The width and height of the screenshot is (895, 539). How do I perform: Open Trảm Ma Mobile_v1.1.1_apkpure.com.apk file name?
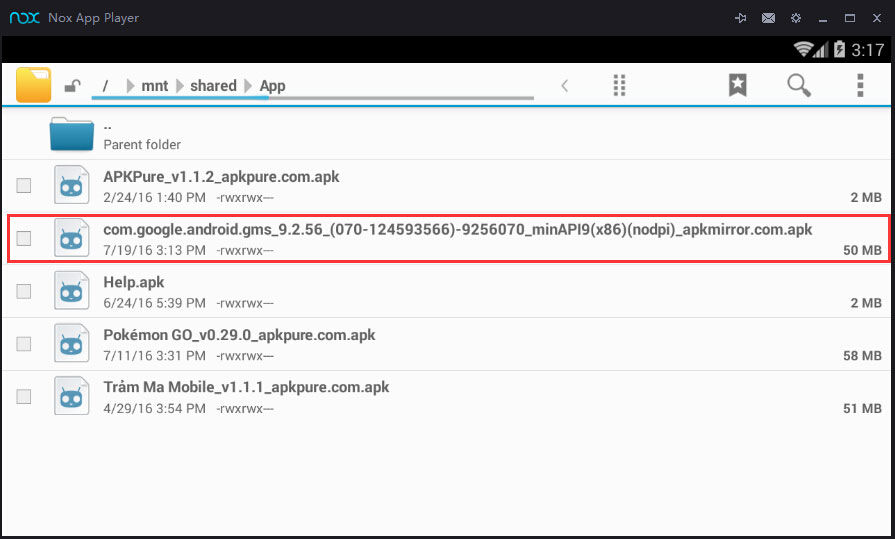tap(246, 387)
